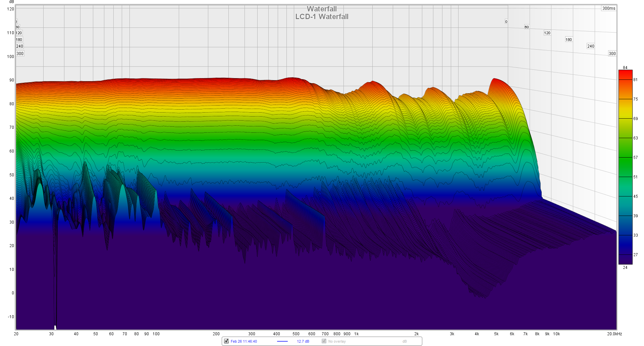Select the Feb 26 11:46:40 measurement label
644x346 pixels.
pos(244,341)
